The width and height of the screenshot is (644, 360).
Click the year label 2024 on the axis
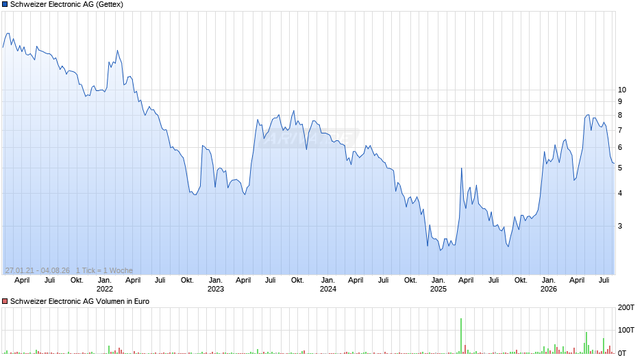327,289
